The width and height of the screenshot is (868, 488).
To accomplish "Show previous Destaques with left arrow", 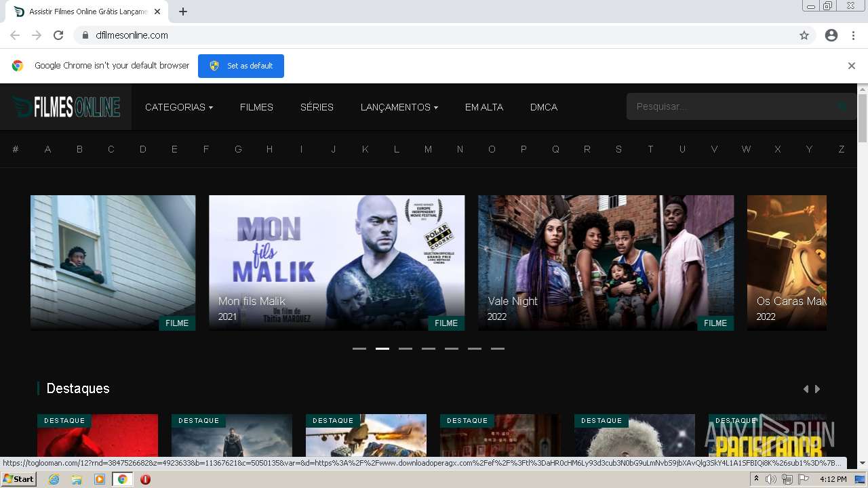I will point(806,389).
